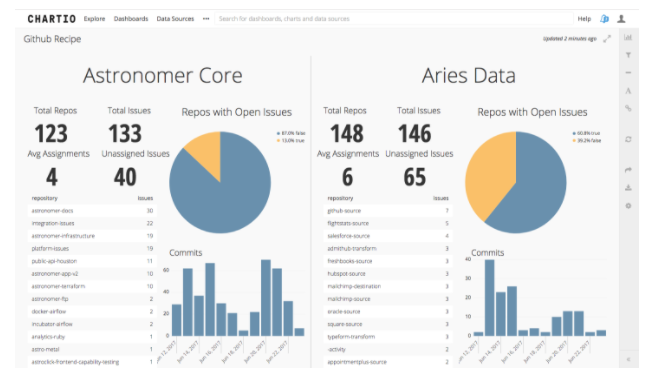Click the Total Repos value 123
The width and height of the screenshot is (648, 380).
click(x=51, y=133)
